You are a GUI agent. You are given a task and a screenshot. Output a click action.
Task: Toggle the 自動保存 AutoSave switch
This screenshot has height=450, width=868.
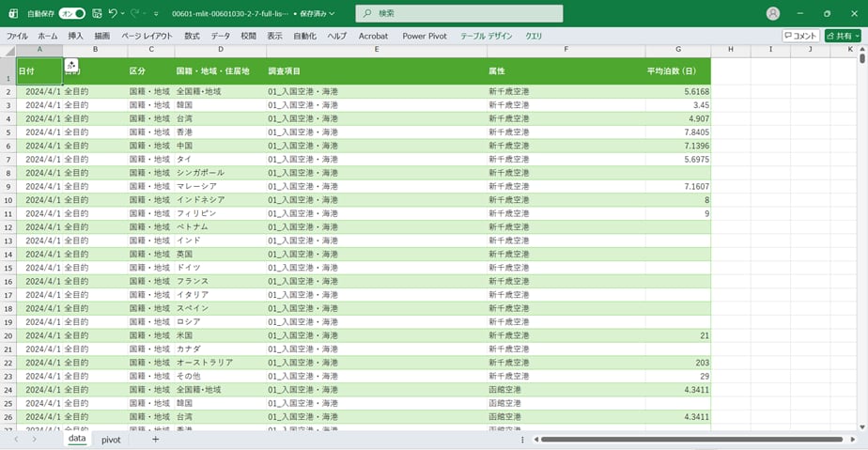click(x=72, y=13)
